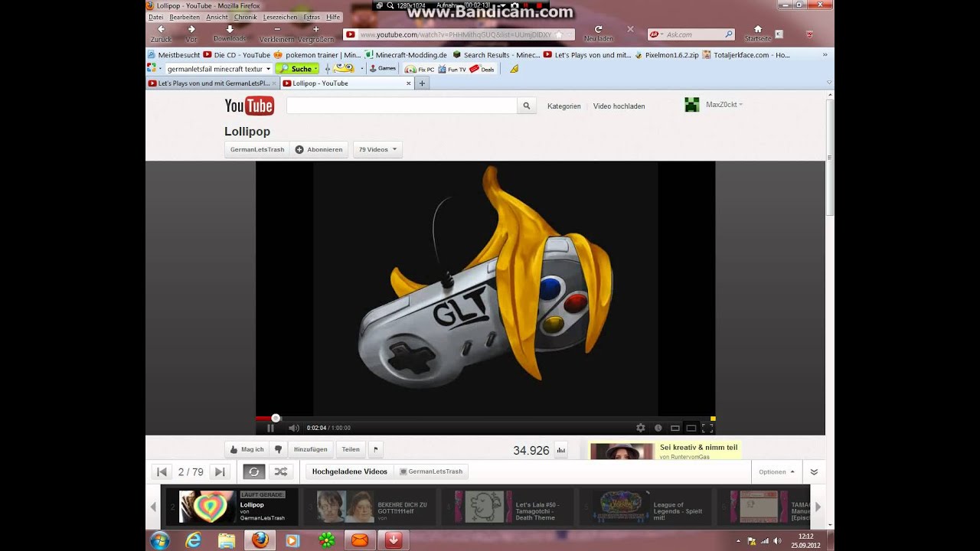
Task: Open Windows Explorer folder on taskbar
Action: click(x=227, y=540)
